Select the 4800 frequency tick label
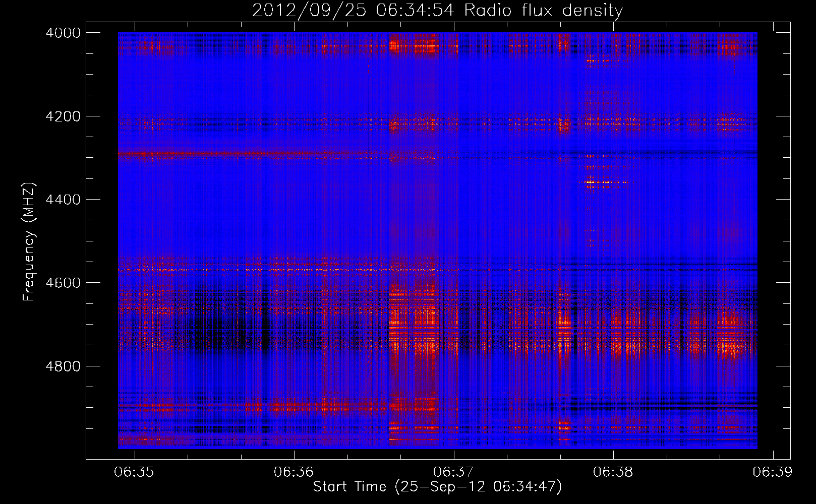This screenshot has height=504, width=816. [x=63, y=366]
